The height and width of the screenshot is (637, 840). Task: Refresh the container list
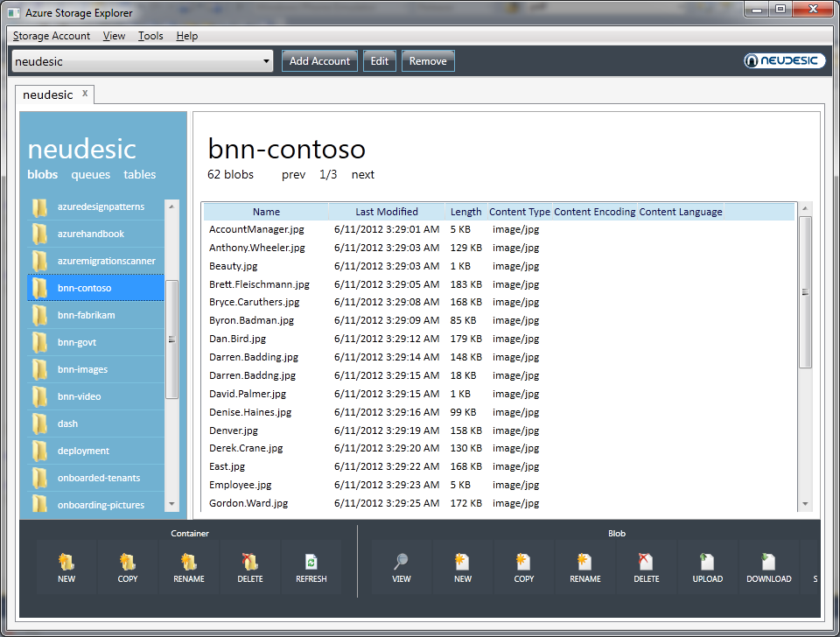(311, 563)
